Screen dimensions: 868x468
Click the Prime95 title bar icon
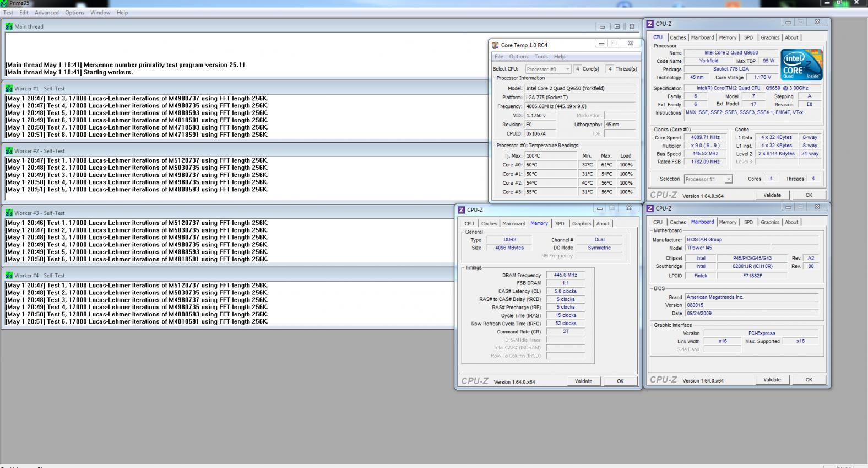pyautogui.click(x=4, y=3)
